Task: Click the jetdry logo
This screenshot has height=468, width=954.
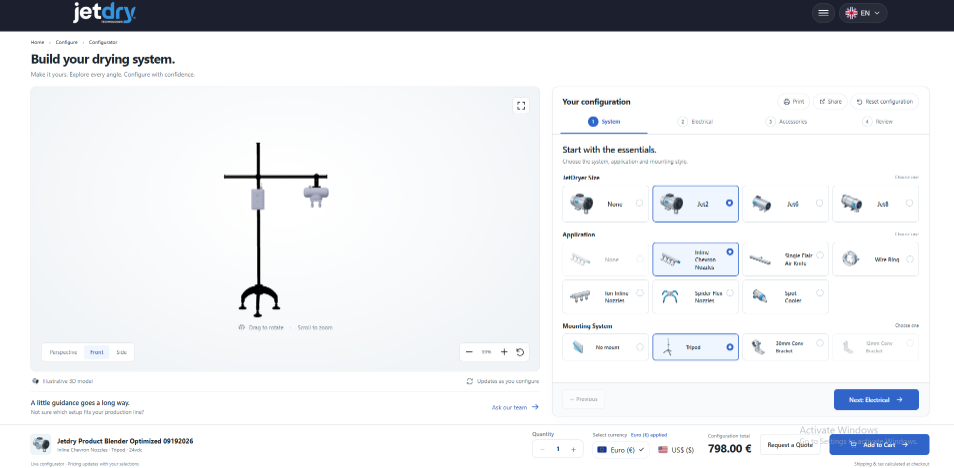Action: (104, 13)
